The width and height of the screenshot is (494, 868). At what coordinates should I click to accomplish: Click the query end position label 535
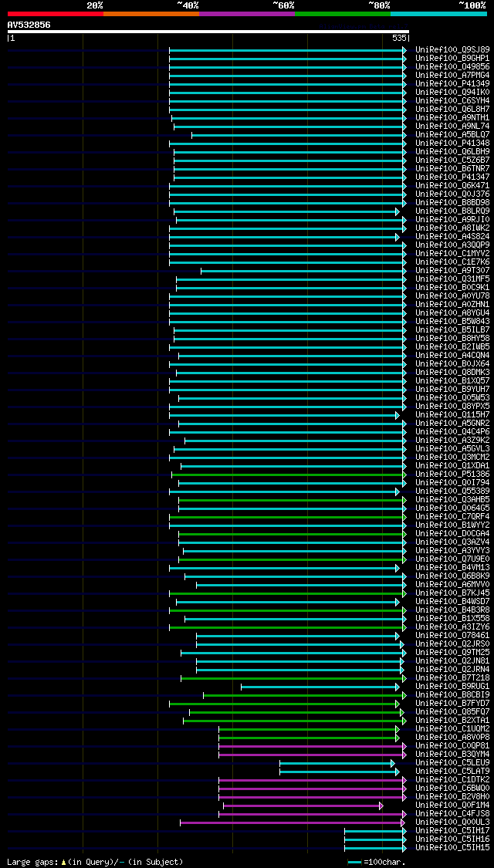click(x=399, y=39)
